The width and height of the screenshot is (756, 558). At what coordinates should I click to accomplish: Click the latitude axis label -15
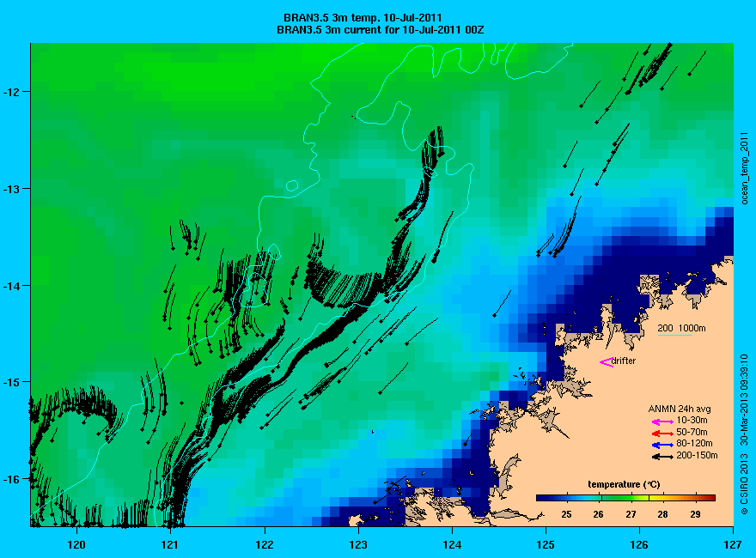[x=9, y=382]
